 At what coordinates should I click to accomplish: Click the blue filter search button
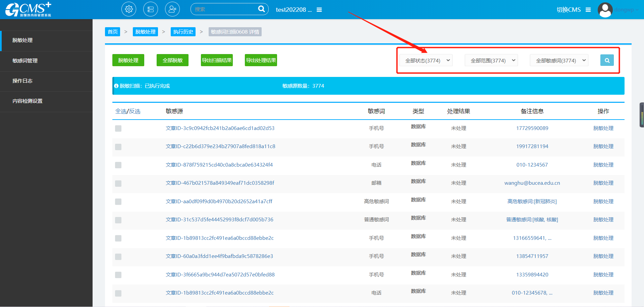pos(607,60)
